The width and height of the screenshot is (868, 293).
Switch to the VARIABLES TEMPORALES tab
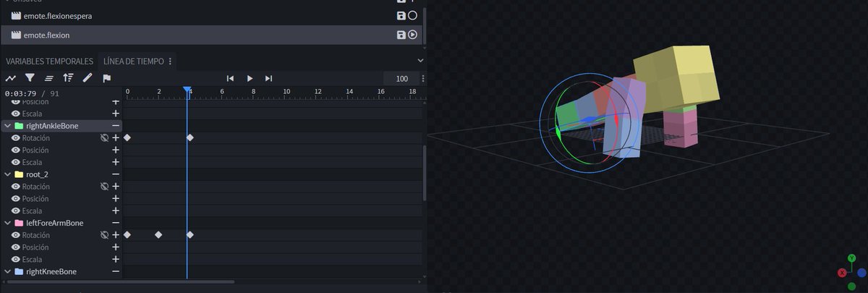[x=50, y=61]
